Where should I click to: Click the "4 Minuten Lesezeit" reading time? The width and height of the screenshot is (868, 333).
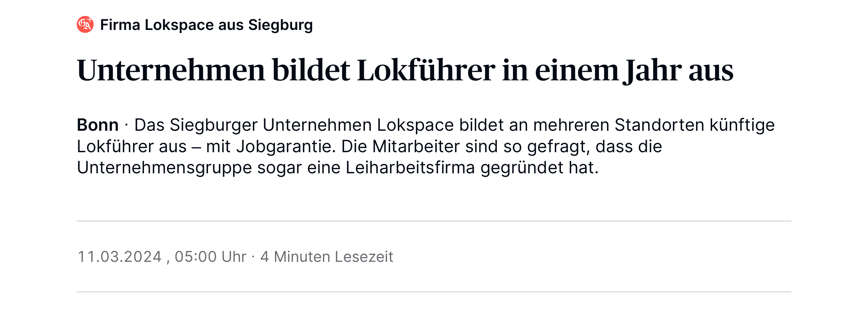326,257
